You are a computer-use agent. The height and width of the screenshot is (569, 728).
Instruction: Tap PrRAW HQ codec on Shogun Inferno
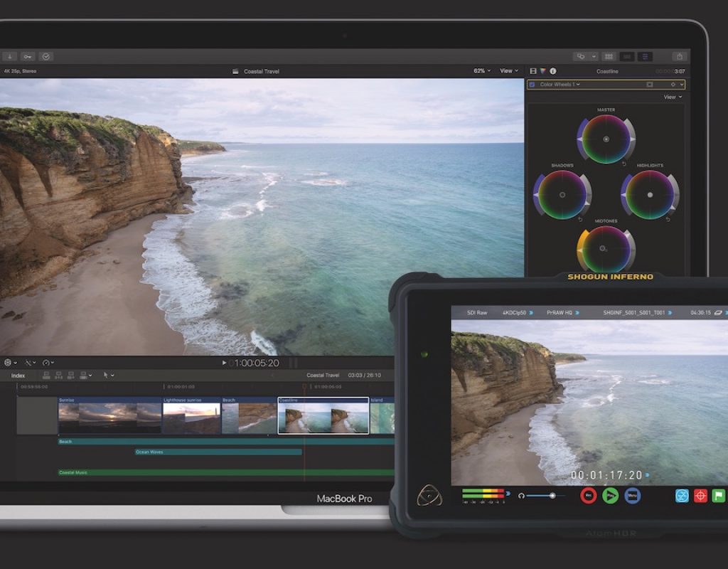point(563,313)
